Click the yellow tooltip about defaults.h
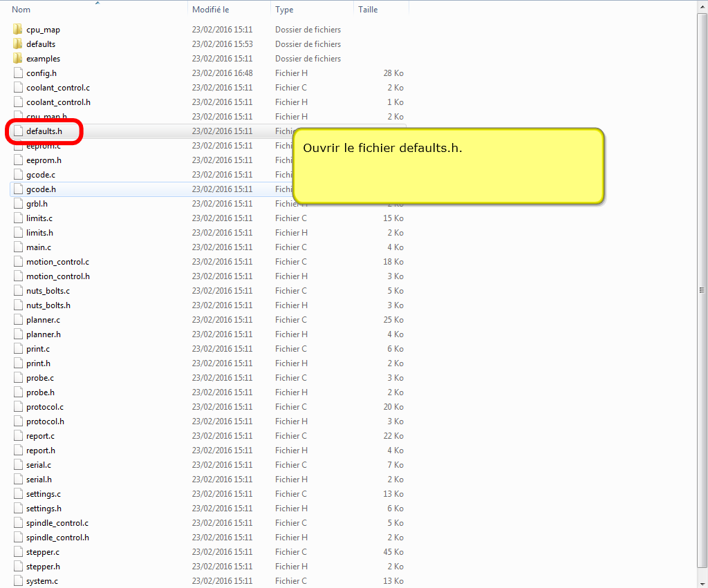 tap(448, 166)
